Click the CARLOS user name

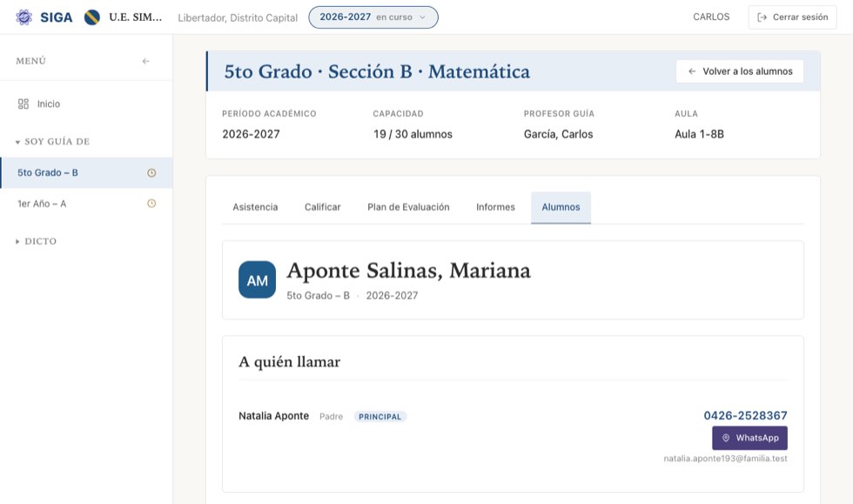(x=711, y=17)
